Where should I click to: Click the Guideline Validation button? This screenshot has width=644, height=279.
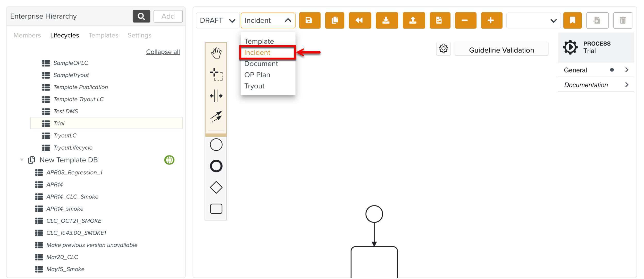pos(501,50)
